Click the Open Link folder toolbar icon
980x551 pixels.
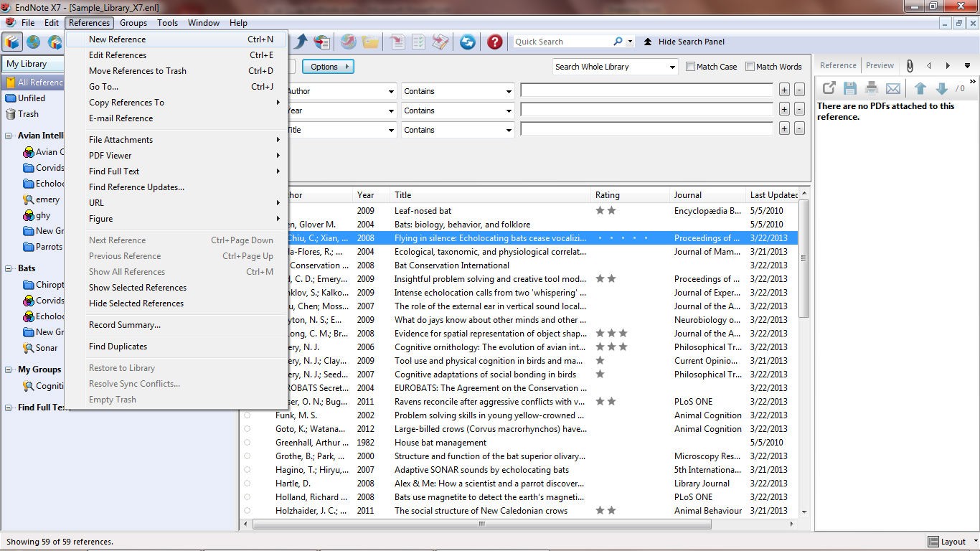click(370, 42)
